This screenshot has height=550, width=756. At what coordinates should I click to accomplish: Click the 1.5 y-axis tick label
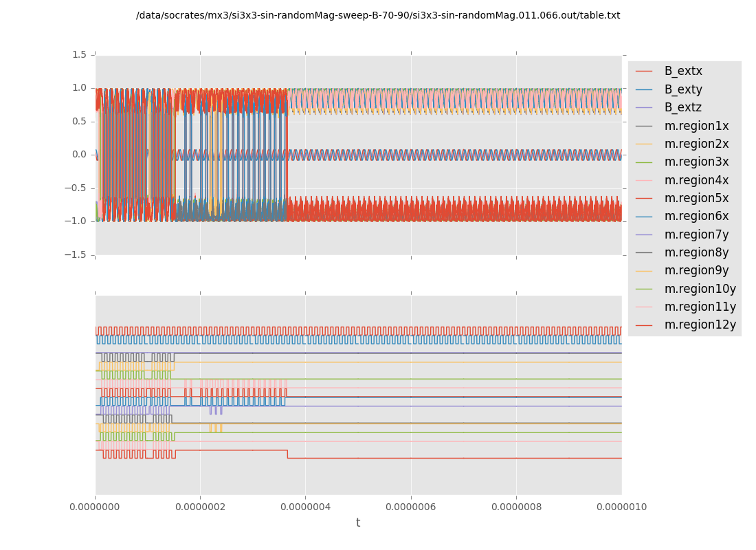pos(79,54)
